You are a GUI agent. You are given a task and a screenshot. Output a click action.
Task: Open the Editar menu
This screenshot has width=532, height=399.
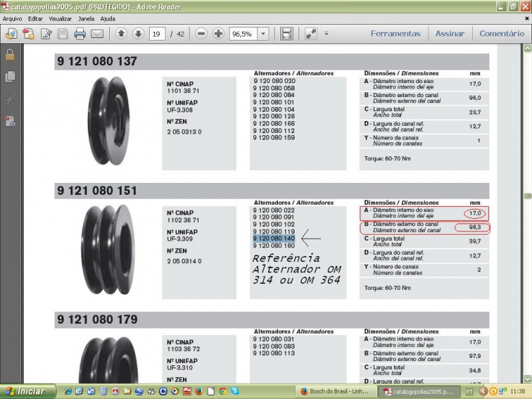pos(35,19)
